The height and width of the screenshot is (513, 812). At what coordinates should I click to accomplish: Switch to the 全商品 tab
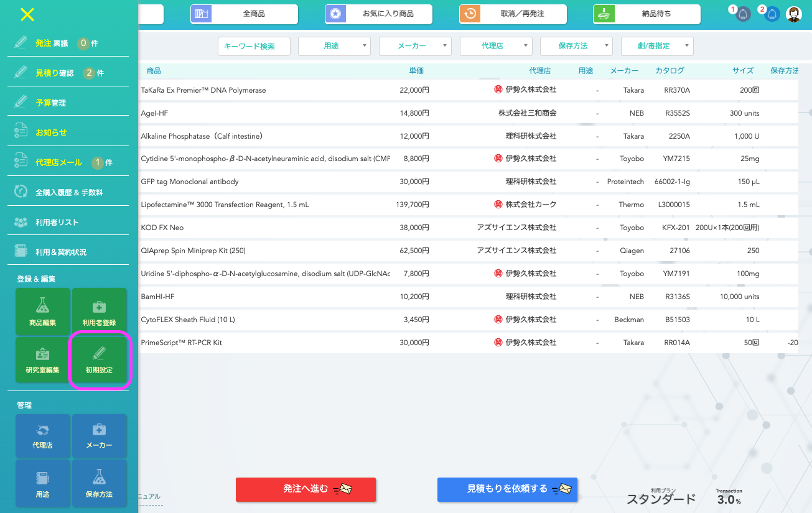(244, 14)
